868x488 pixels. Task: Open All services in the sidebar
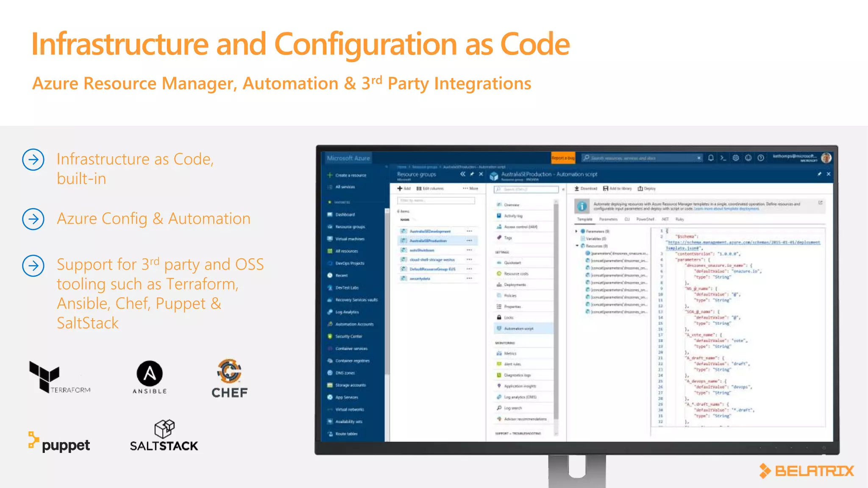pyautogui.click(x=345, y=187)
